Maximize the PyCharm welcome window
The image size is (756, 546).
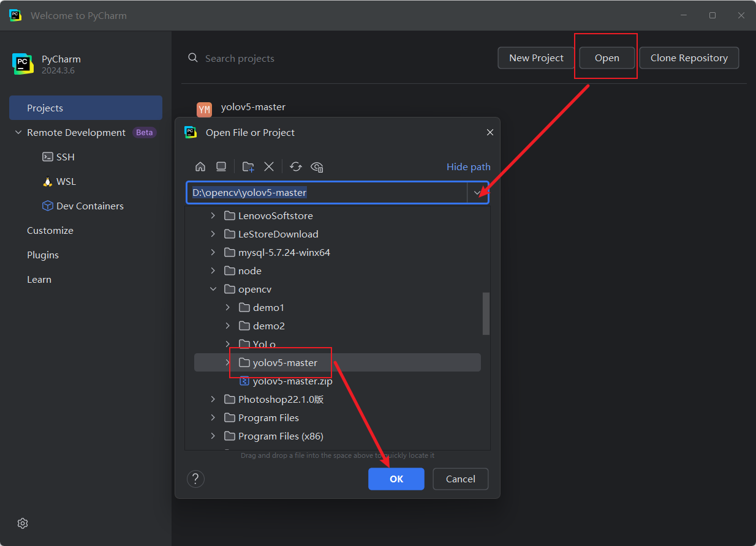(x=713, y=15)
